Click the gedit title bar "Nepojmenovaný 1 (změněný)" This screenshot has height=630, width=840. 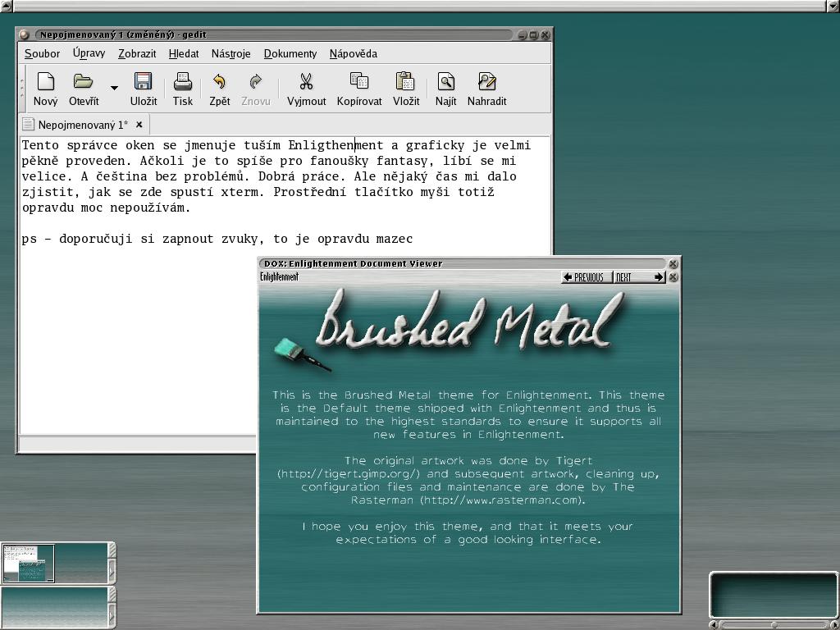(x=273, y=34)
